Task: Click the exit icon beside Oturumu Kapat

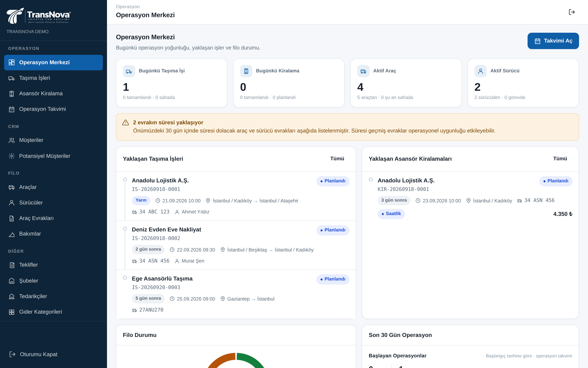Action: point(12,354)
